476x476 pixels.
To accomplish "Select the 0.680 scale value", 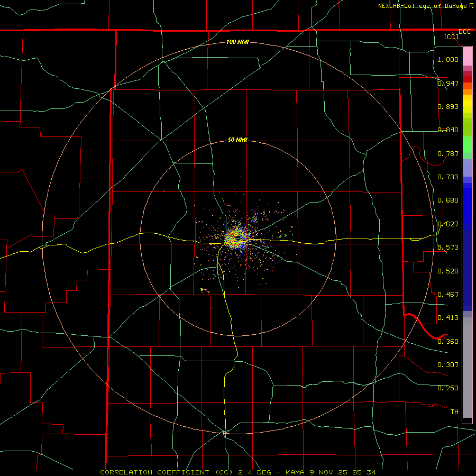I will pos(448,200).
